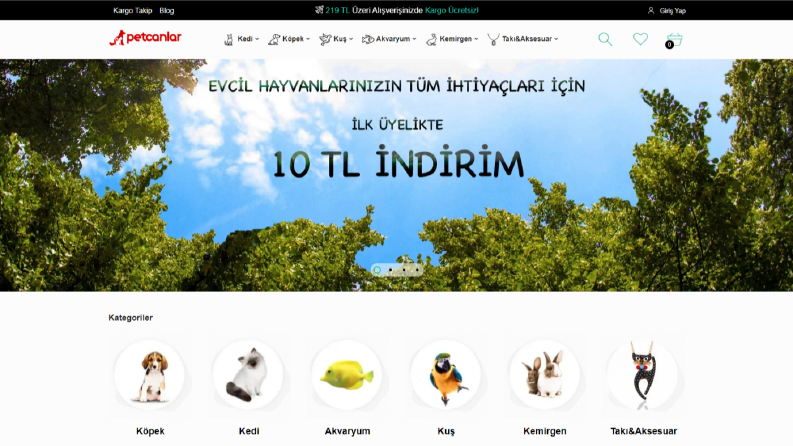Click the Akvaryum category label
This screenshot has height=446, width=793.
click(347, 431)
